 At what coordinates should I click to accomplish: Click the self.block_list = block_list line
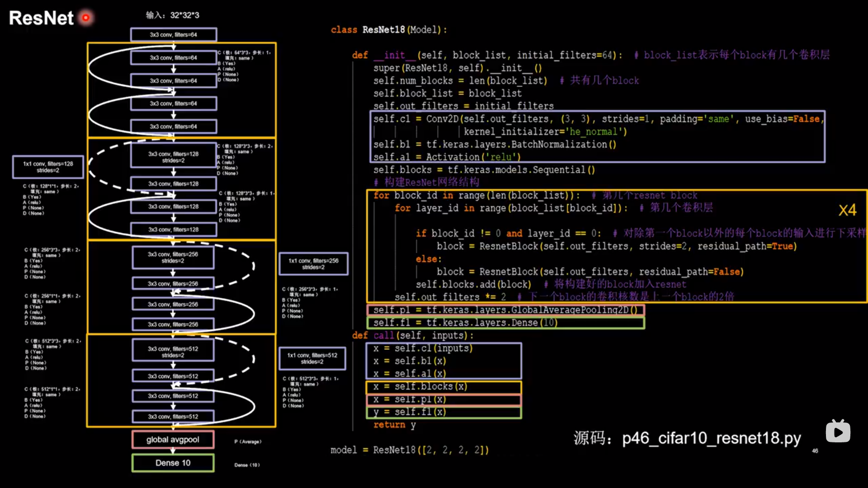447,93
